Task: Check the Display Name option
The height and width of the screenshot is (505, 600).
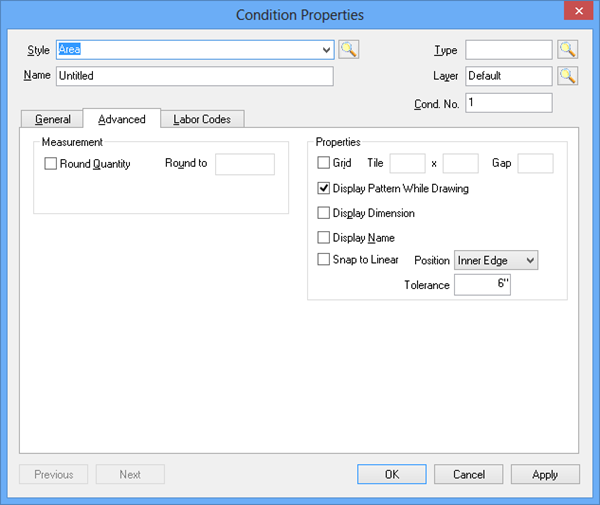Action: coord(323,237)
